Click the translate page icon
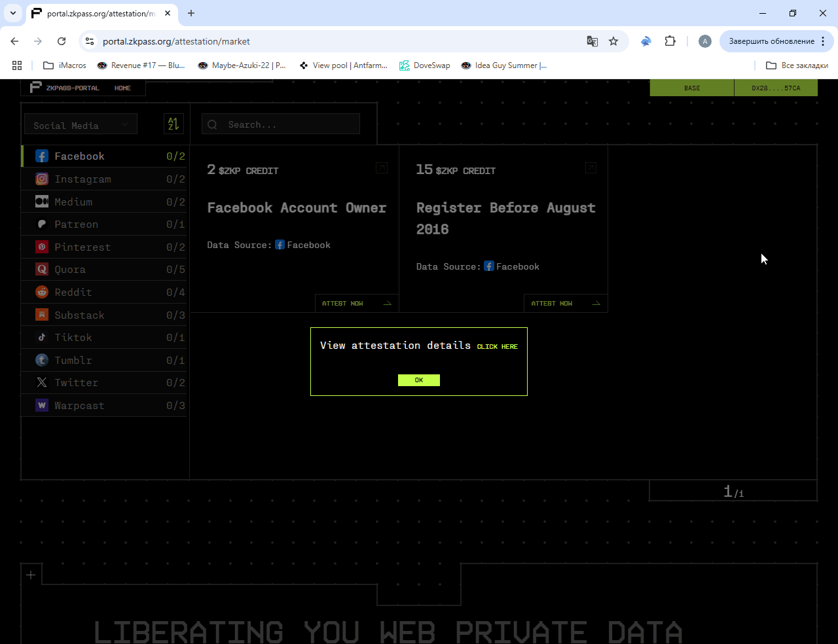Image resolution: width=838 pixels, height=644 pixels. (x=592, y=41)
